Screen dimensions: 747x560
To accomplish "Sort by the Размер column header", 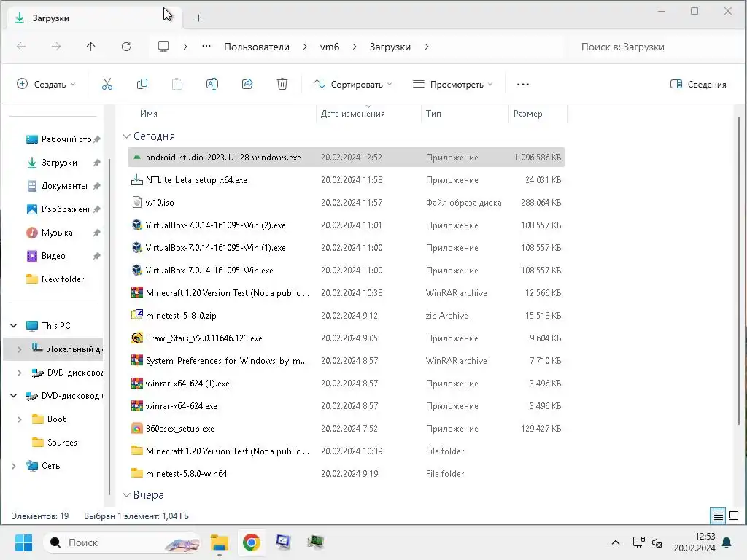I will pos(528,114).
